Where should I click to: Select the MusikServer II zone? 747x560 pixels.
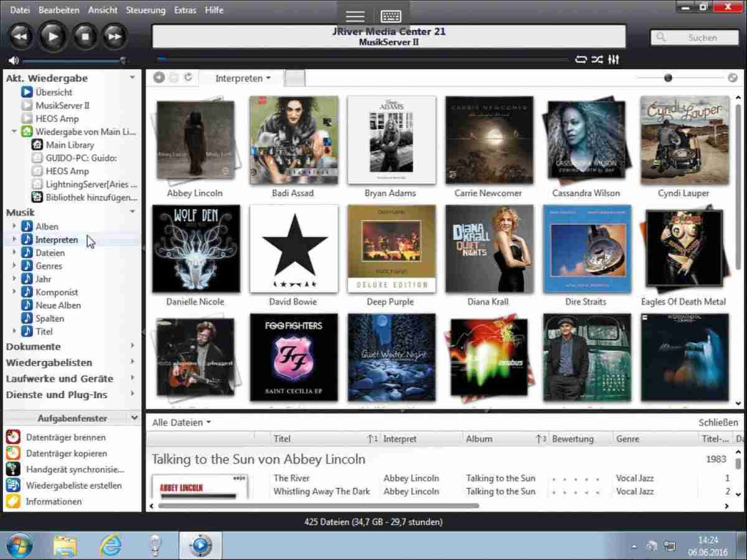(x=62, y=105)
